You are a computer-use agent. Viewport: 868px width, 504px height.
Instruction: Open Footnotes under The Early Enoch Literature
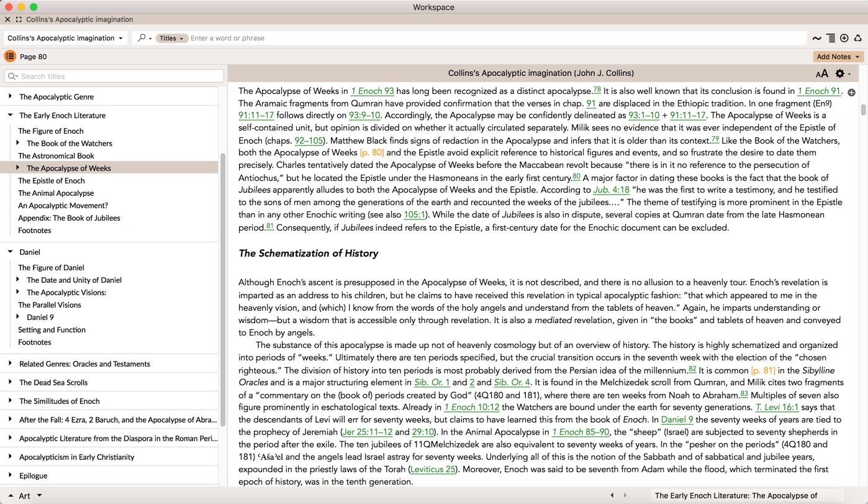coord(35,231)
